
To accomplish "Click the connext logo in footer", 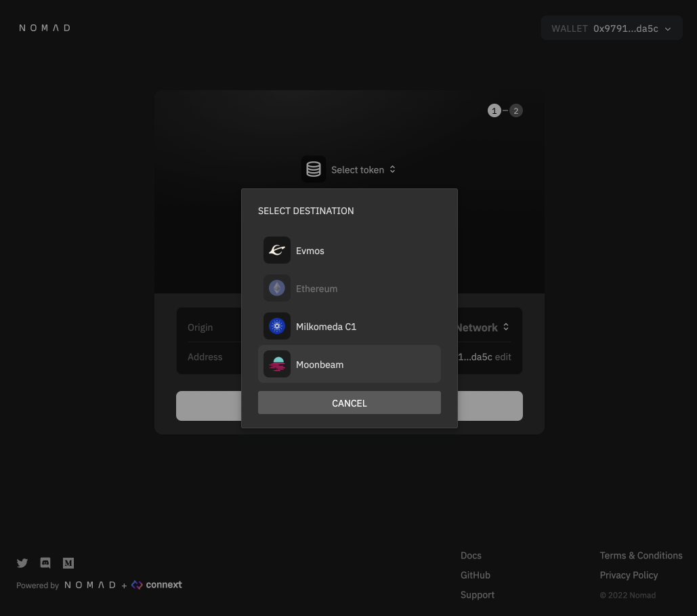I will click(x=156, y=585).
